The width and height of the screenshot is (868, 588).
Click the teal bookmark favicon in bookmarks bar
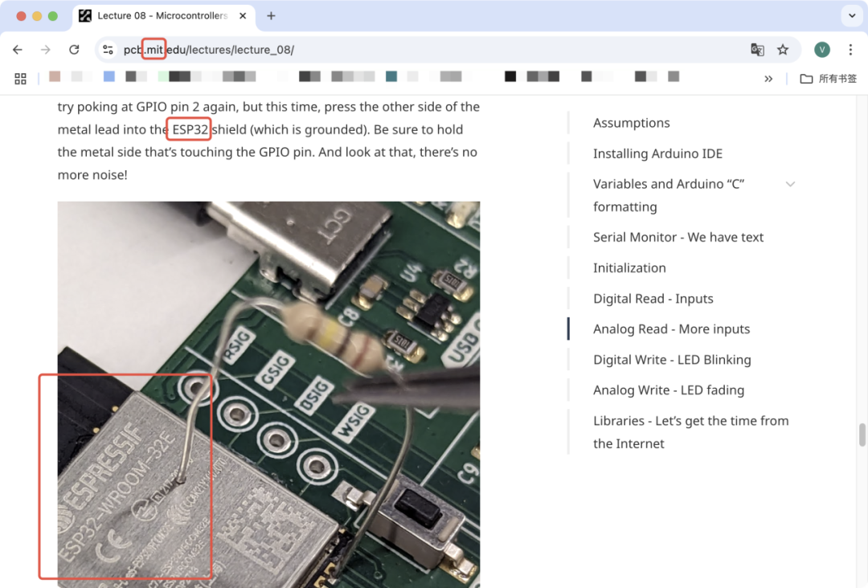click(391, 76)
